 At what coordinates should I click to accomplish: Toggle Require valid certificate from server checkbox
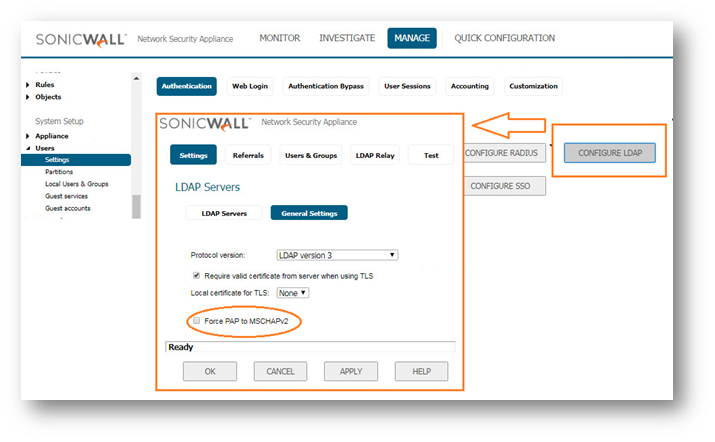(196, 274)
